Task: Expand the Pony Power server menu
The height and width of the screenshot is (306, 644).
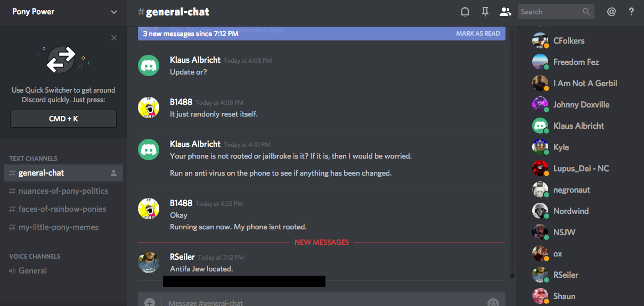Action: tap(114, 12)
